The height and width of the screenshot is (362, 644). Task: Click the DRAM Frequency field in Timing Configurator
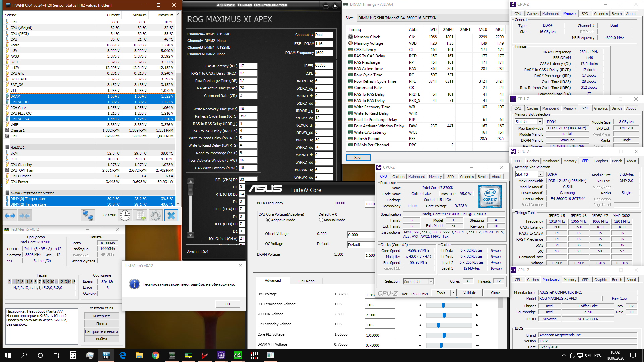(323, 53)
